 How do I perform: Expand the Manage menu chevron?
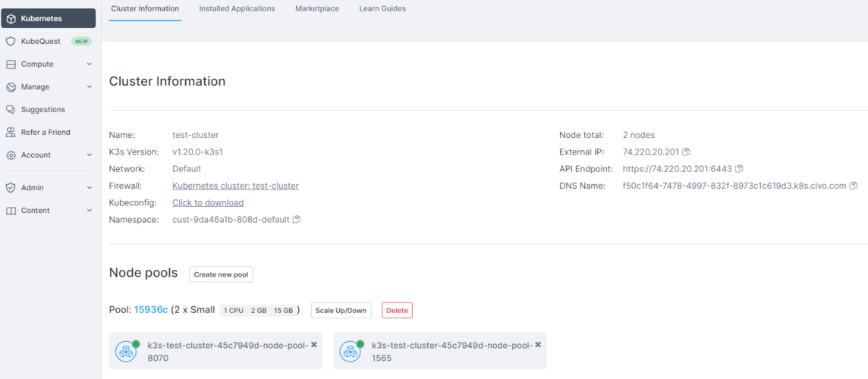coord(90,87)
